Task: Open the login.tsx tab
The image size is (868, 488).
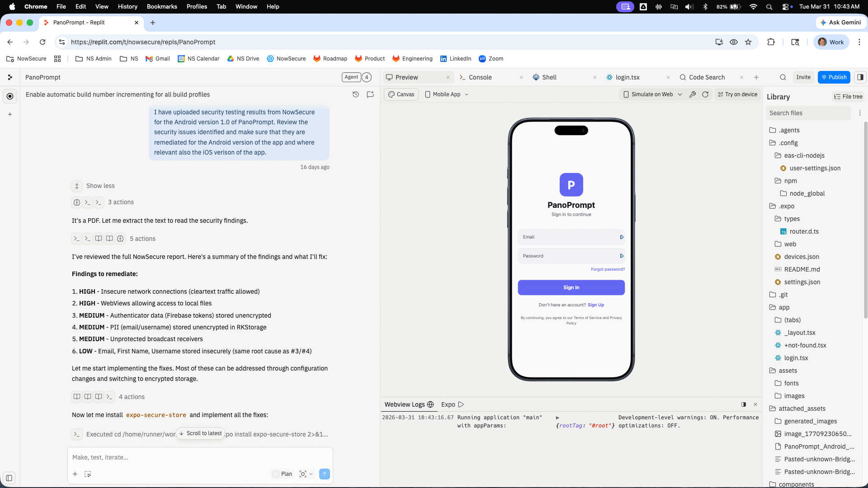Action: pos(627,77)
